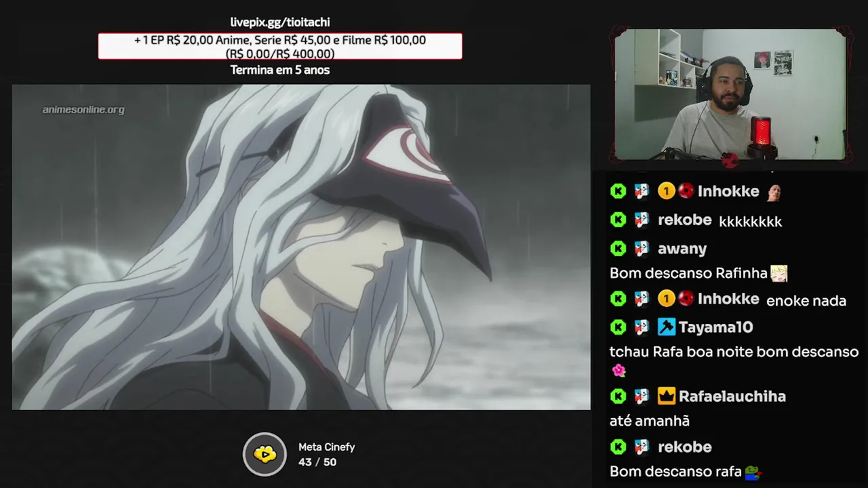Click the blonde anime emote after Bom descanso Rafinha

[x=779, y=274]
